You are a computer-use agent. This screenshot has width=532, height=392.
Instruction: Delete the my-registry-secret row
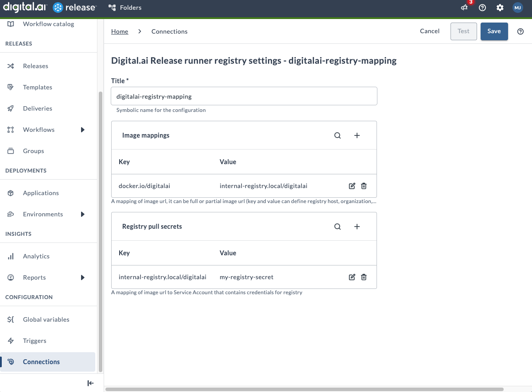click(364, 277)
